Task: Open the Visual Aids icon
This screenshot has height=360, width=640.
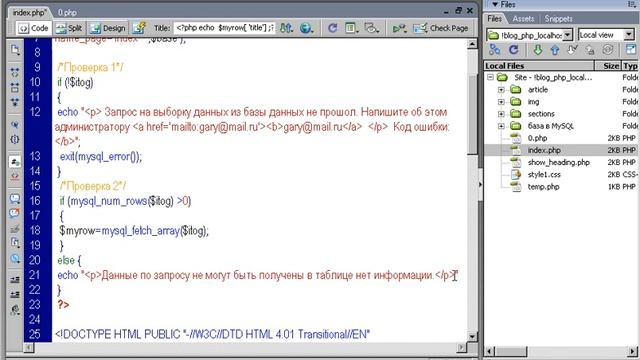Action: coord(371,28)
